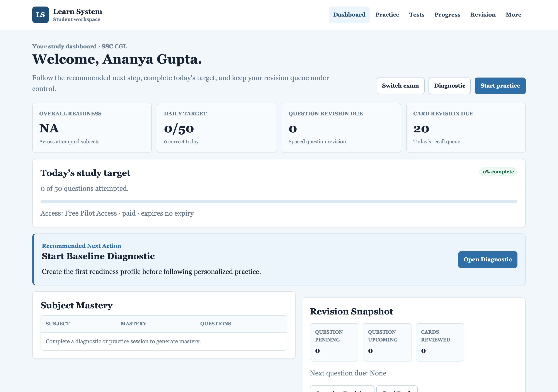Image resolution: width=558 pixels, height=392 pixels.
Task: Click the 'Recommended Next Action' label
Action: (x=82, y=246)
